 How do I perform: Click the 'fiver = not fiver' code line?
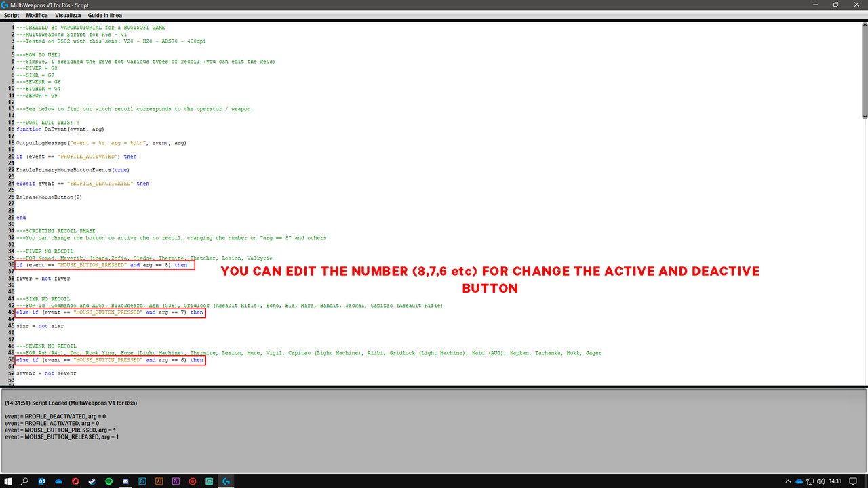click(x=43, y=278)
